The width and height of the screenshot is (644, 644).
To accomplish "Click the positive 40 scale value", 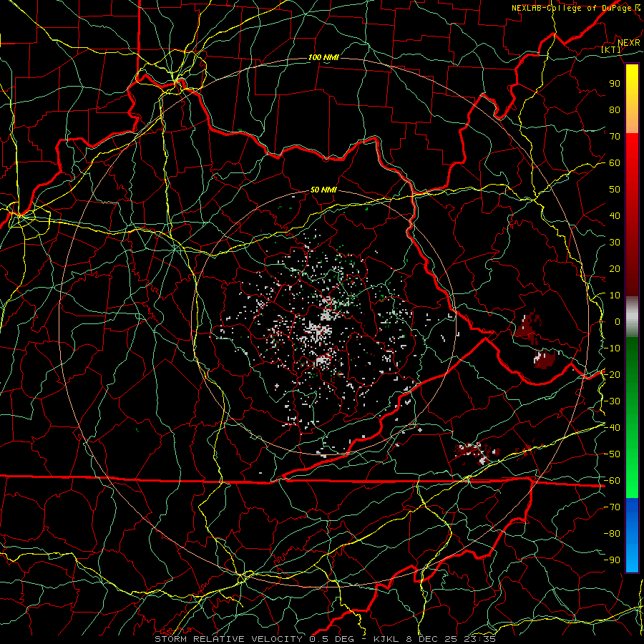I will coord(615,215).
